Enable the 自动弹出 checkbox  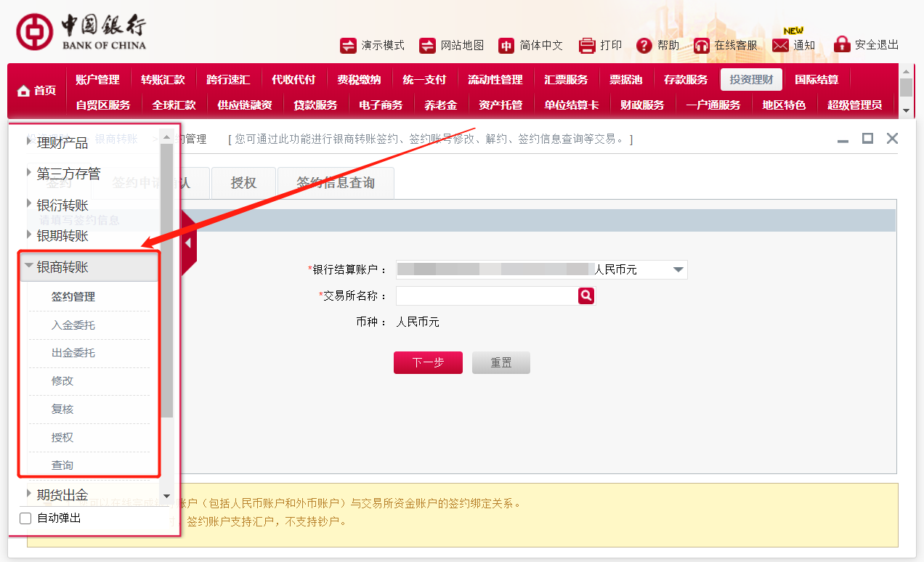tap(25, 518)
